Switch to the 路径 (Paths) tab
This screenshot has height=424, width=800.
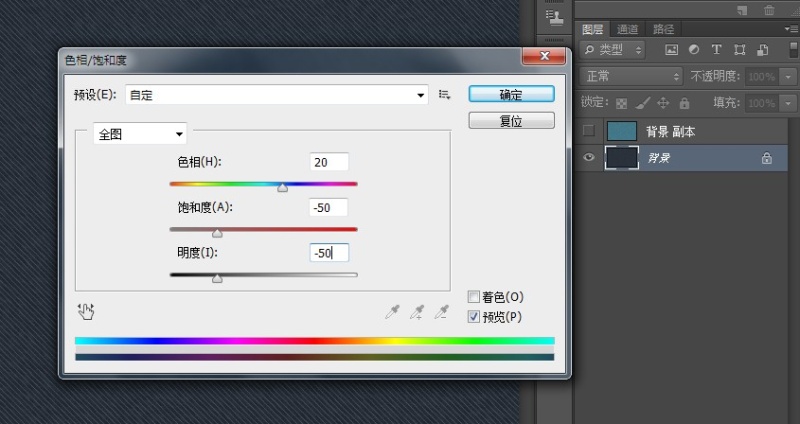point(663,29)
